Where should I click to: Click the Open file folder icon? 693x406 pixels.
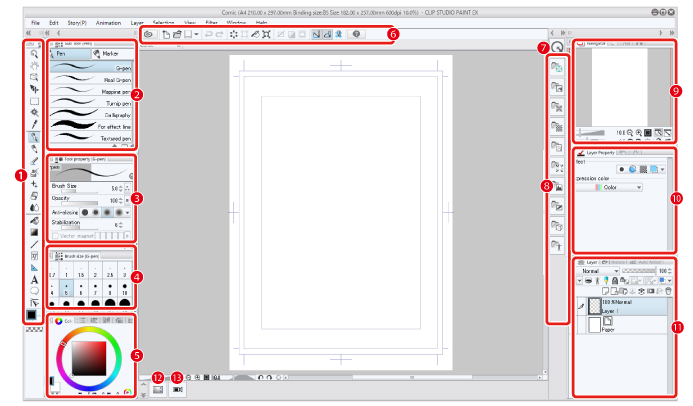click(x=177, y=34)
